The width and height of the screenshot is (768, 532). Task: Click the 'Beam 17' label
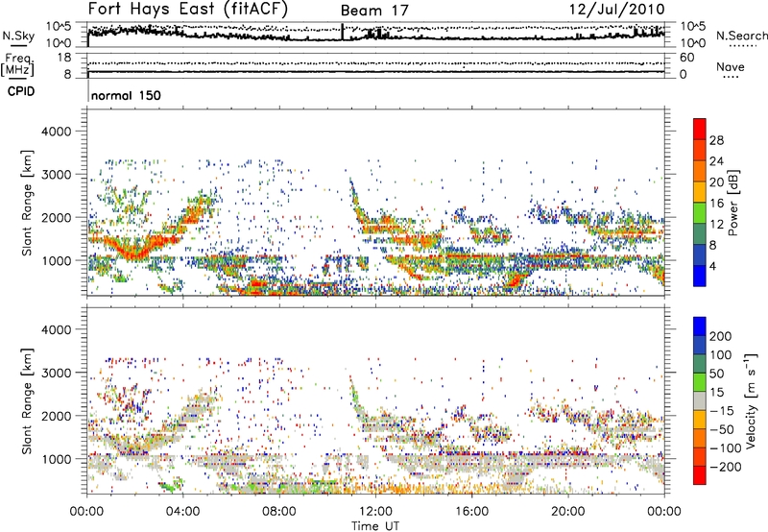click(374, 11)
